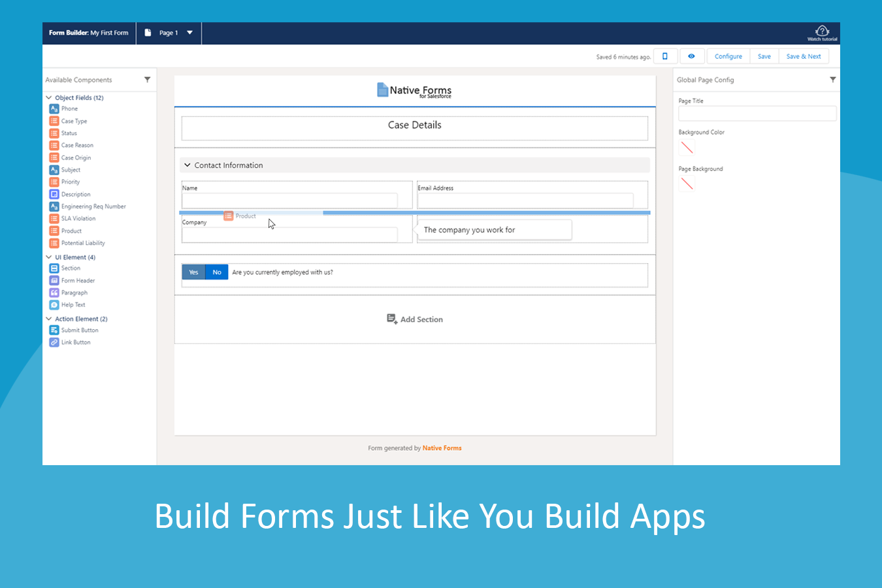This screenshot has width=882, height=588.
Task: Open Global Page Config filter menu
Action: [832, 80]
